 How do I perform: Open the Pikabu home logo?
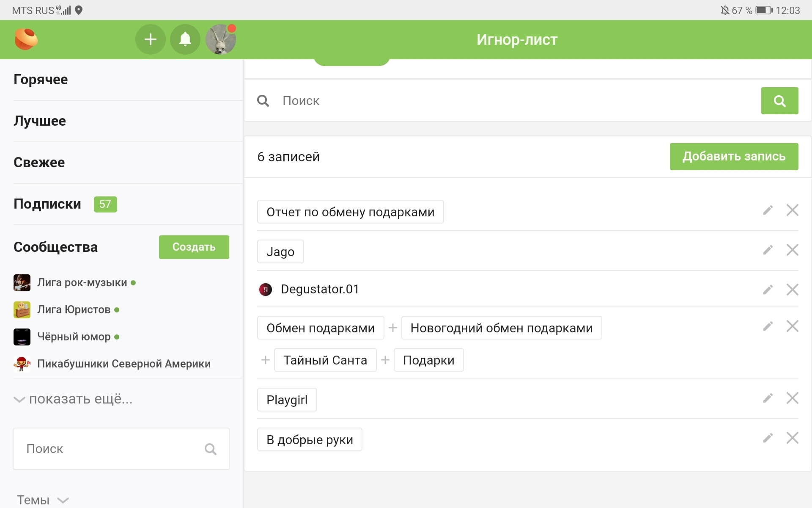tap(26, 39)
